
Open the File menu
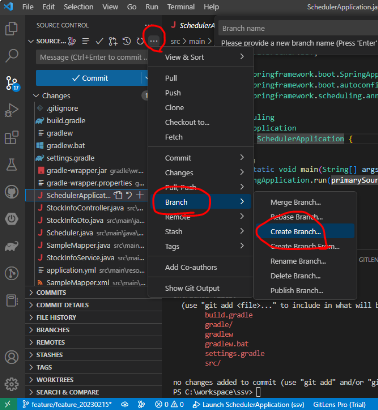tap(28, 7)
